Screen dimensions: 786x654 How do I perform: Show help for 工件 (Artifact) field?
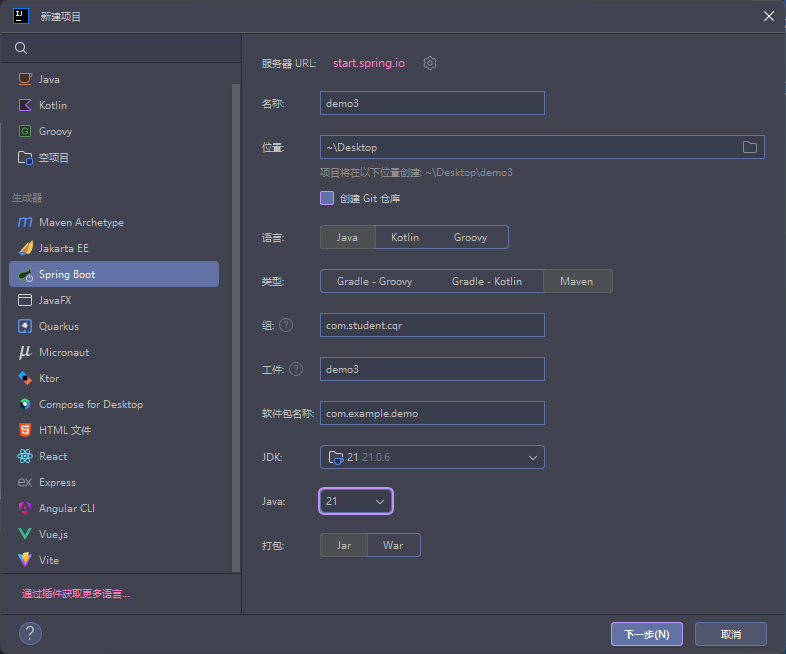click(x=296, y=369)
